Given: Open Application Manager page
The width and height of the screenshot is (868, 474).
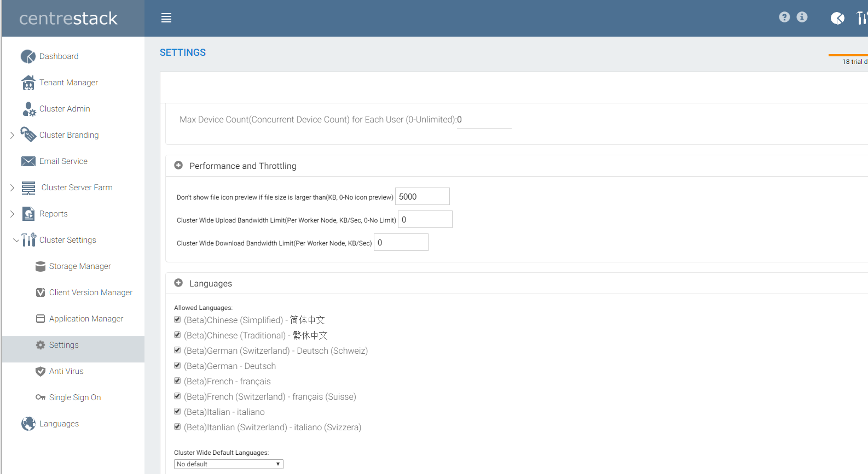Looking at the screenshot, I should (x=86, y=319).
